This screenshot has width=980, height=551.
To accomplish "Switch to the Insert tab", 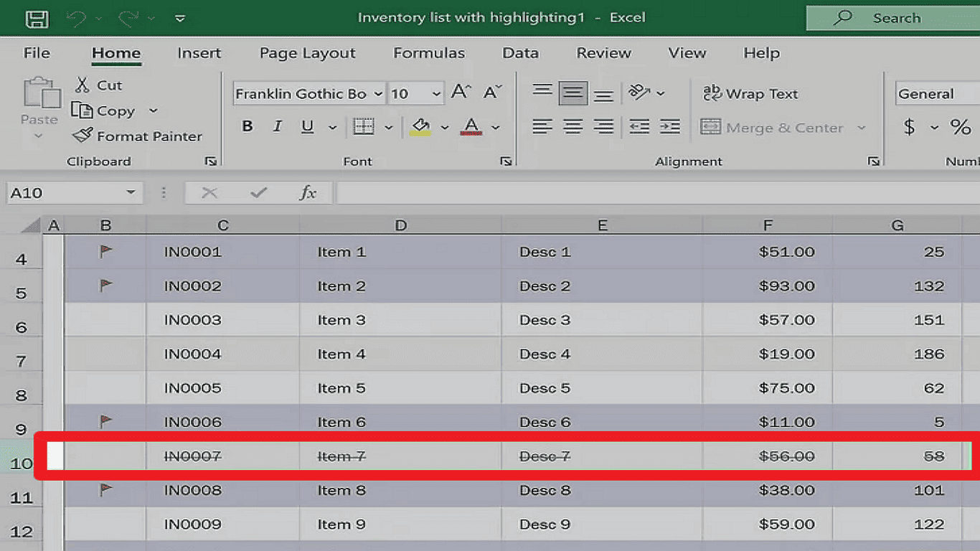I will (199, 53).
